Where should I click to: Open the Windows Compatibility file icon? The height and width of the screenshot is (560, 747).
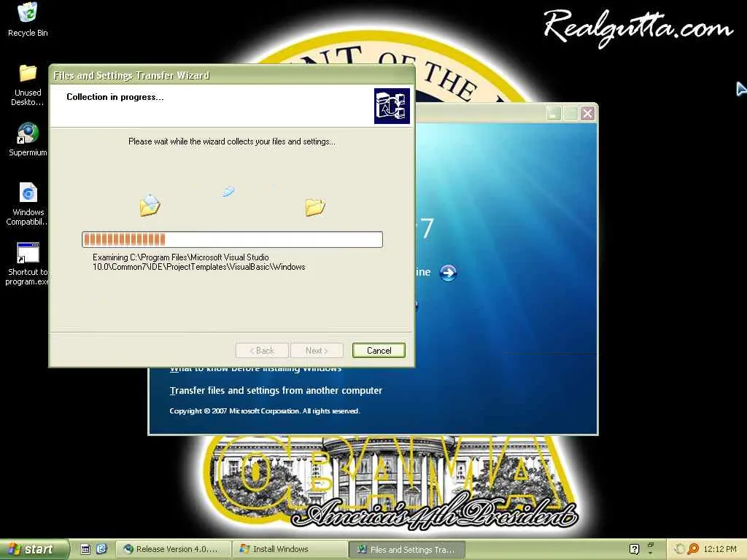(x=28, y=203)
